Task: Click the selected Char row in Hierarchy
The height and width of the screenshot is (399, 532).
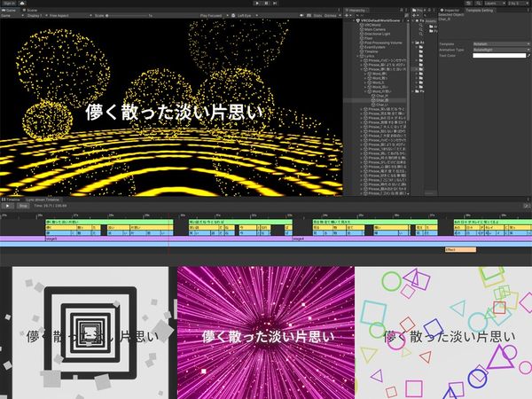Action: [x=375, y=100]
